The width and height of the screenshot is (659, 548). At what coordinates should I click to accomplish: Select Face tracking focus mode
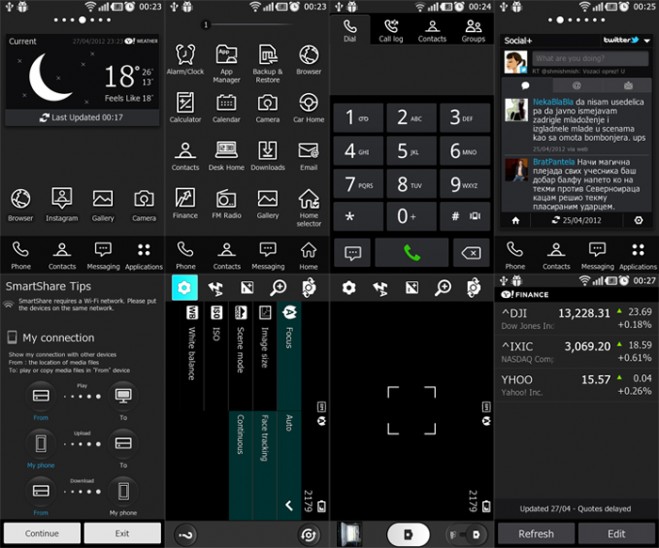point(265,466)
